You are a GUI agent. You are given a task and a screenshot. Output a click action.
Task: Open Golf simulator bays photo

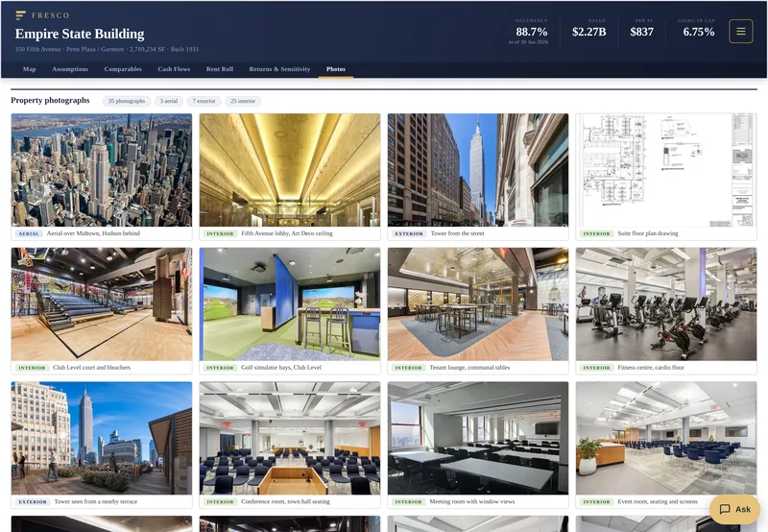tap(290, 304)
